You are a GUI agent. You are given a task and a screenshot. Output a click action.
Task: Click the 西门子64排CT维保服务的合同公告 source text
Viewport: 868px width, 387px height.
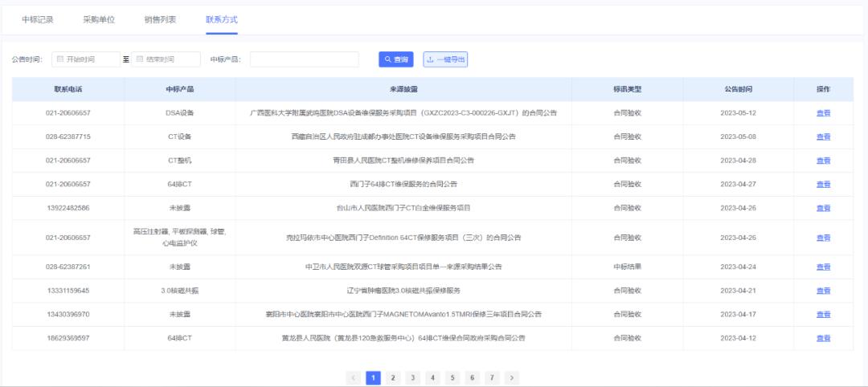click(403, 184)
